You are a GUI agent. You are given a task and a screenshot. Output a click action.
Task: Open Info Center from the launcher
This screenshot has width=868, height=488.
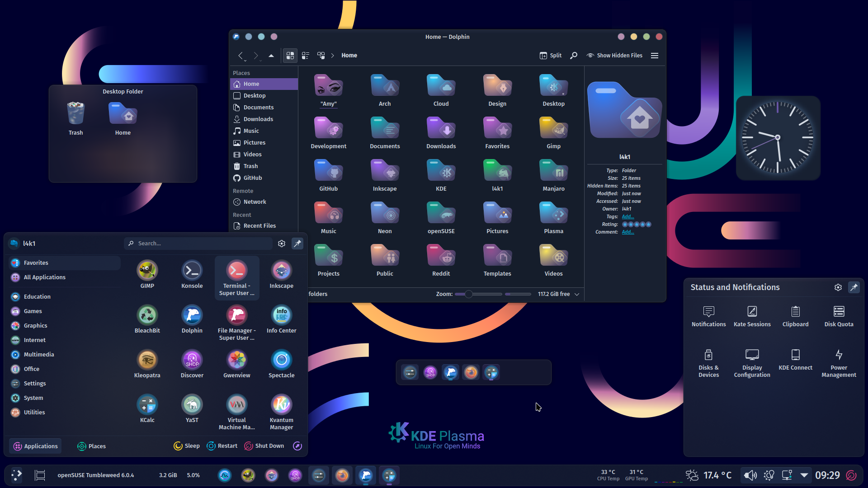[x=281, y=319]
